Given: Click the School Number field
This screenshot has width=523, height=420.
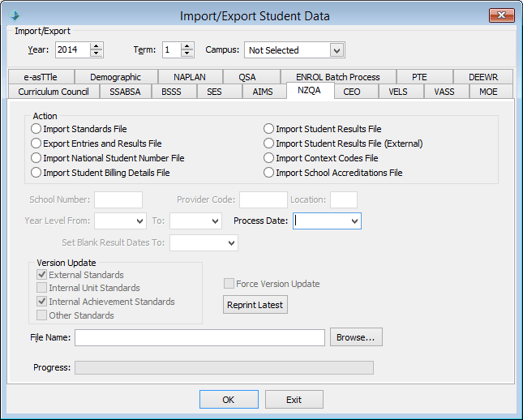Looking at the screenshot, I should click(x=118, y=199).
